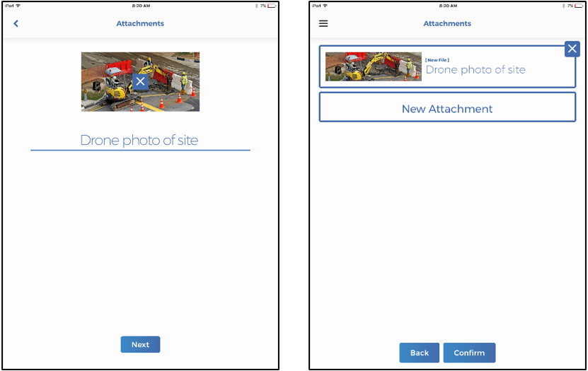Remove photo via X over large site image
This screenshot has height=371, width=588.
pyautogui.click(x=140, y=81)
